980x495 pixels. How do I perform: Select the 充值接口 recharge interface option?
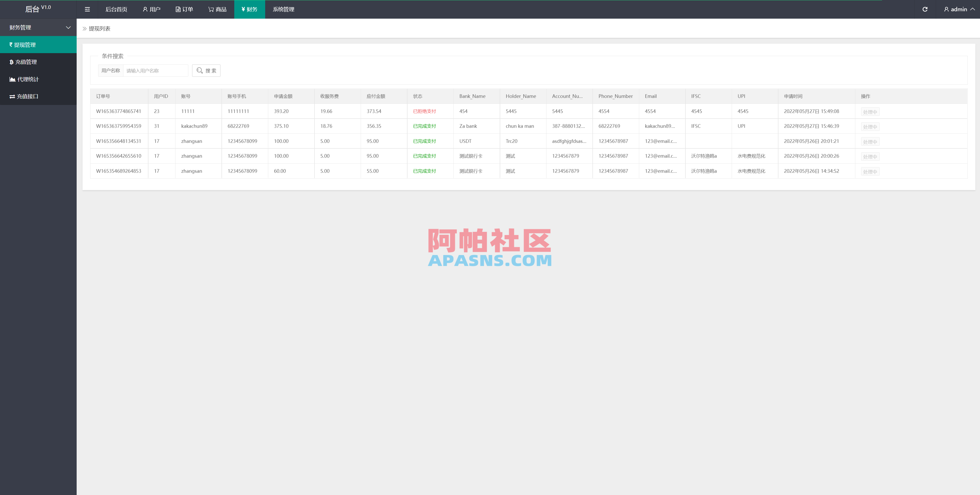point(27,96)
